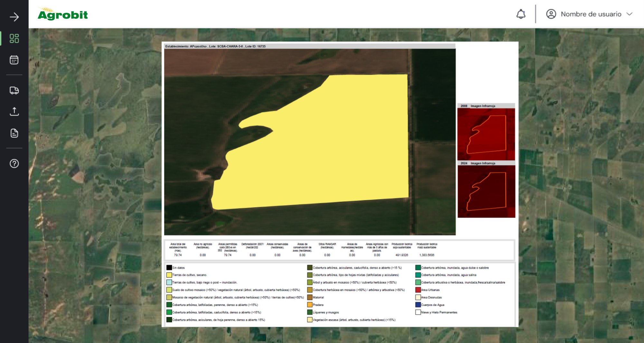
Task: Click the '2008 Imagen Infrarroja' label
Action: (x=478, y=106)
